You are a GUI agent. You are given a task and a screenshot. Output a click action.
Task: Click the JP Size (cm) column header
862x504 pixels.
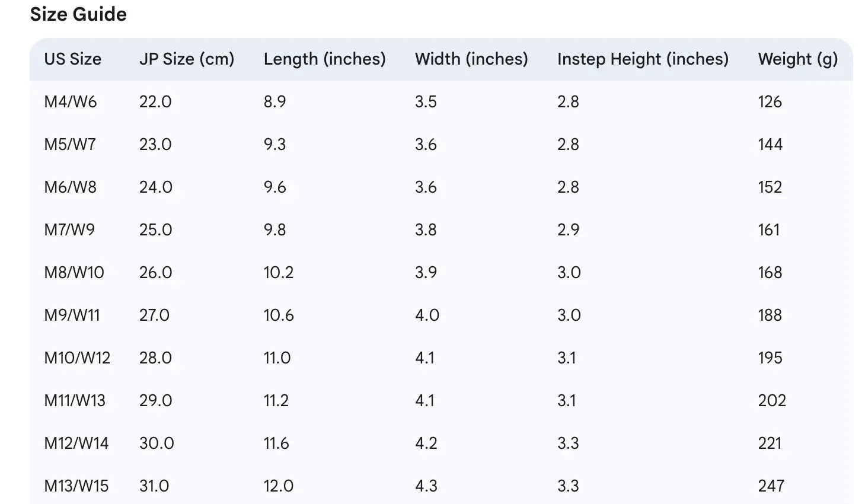click(x=187, y=59)
